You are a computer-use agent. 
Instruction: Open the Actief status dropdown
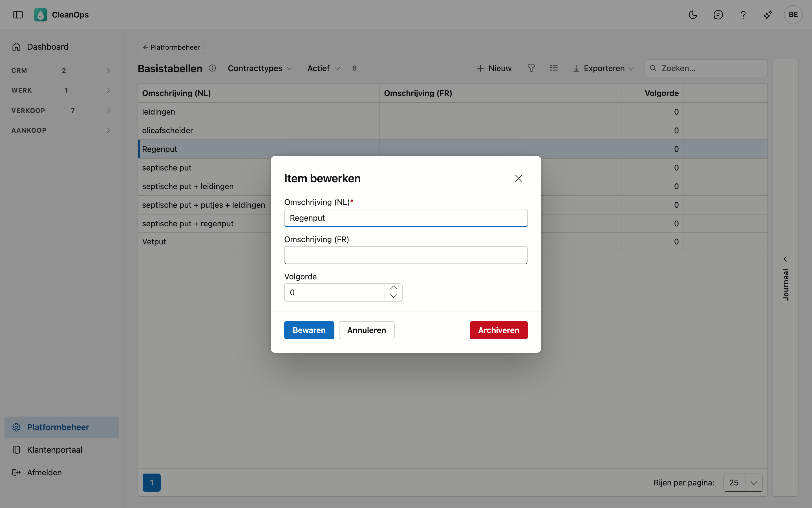tap(323, 68)
